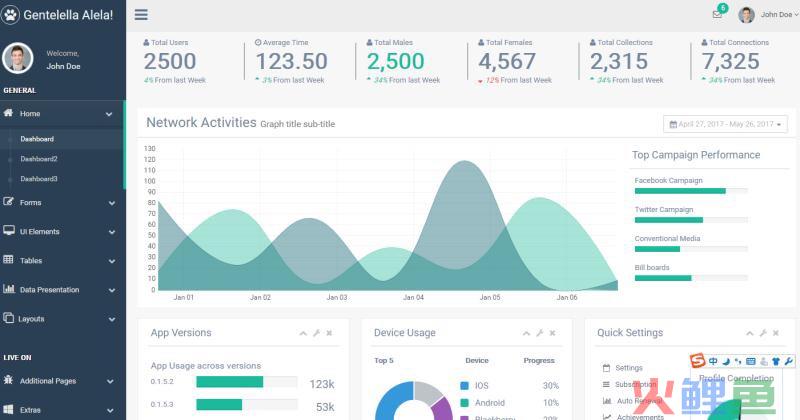This screenshot has height=420, width=800.
Task: Close the App Versions panel
Action: pos(329,333)
